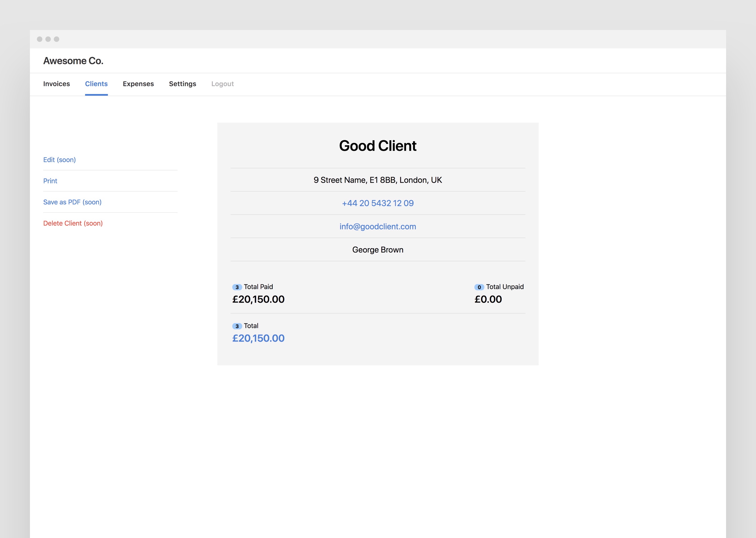The height and width of the screenshot is (538, 756).
Task: Open the Invoices tab
Action: click(57, 84)
